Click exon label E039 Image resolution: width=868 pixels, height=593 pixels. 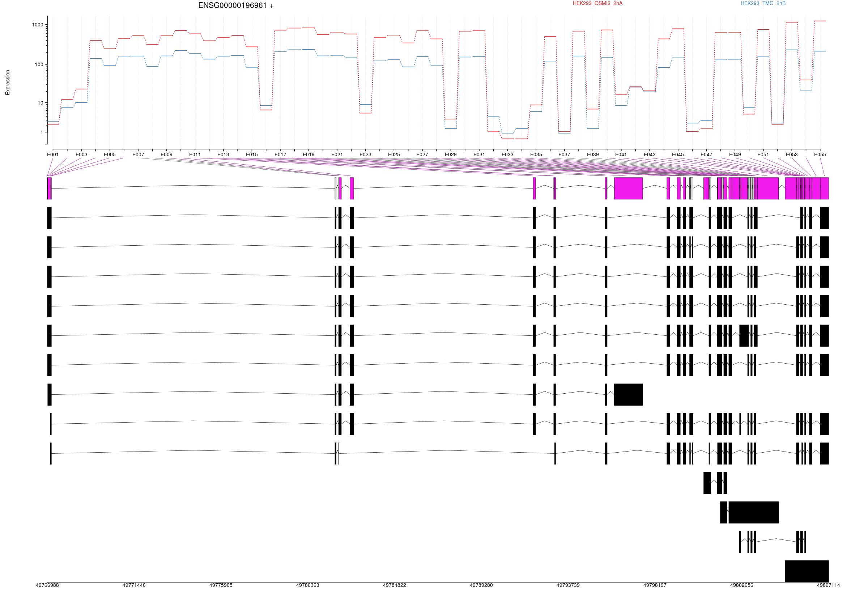[x=593, y=154]
